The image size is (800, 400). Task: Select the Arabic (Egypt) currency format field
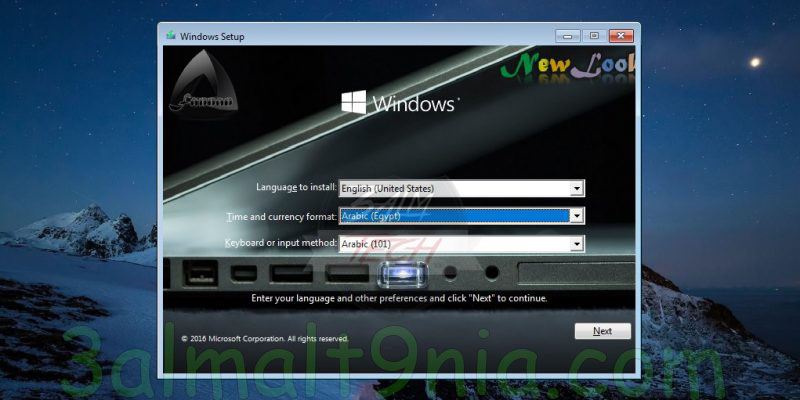click(x=461, y=216)
